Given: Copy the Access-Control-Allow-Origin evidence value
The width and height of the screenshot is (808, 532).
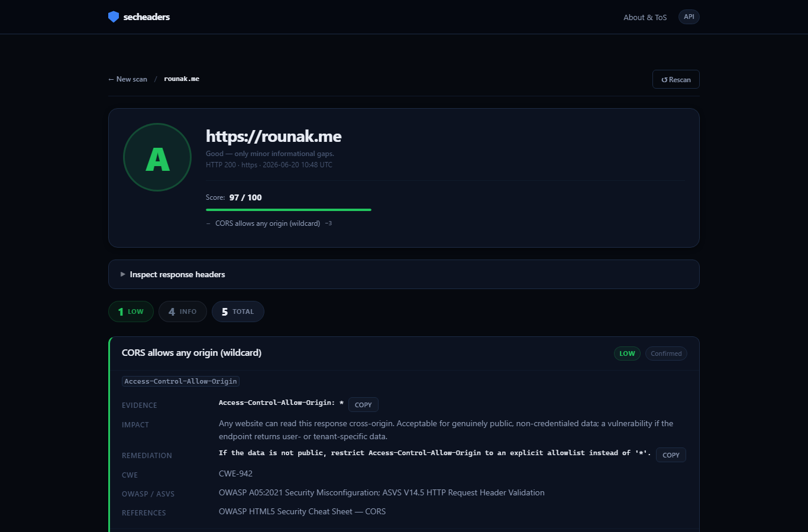Looking at the screenshot, I should [363, 405].
